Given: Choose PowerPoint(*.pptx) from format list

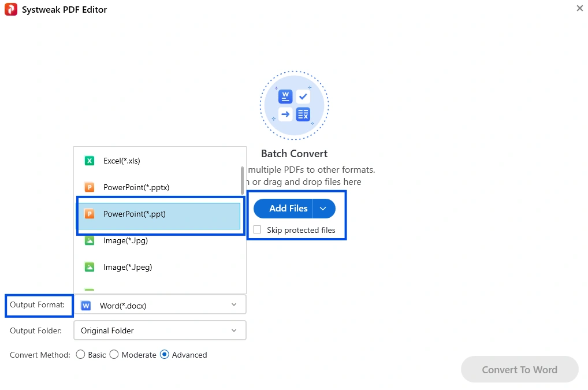Looking at the screenshot, I should click(x=158, y=187).
